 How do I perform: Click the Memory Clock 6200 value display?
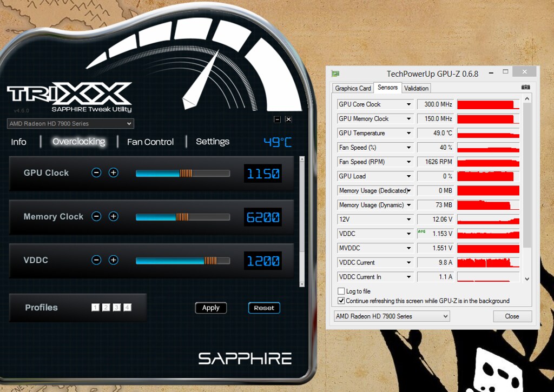point(263,217)
